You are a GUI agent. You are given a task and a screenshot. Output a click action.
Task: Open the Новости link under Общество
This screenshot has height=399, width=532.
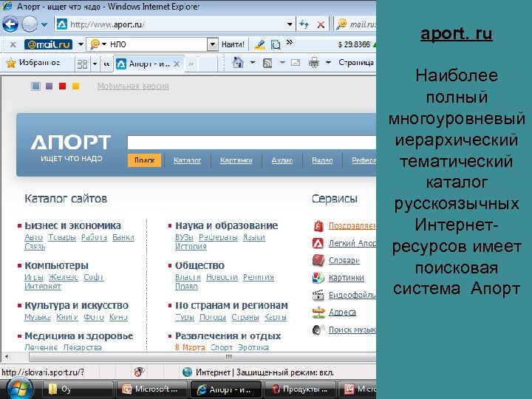(x=222, y=277)
